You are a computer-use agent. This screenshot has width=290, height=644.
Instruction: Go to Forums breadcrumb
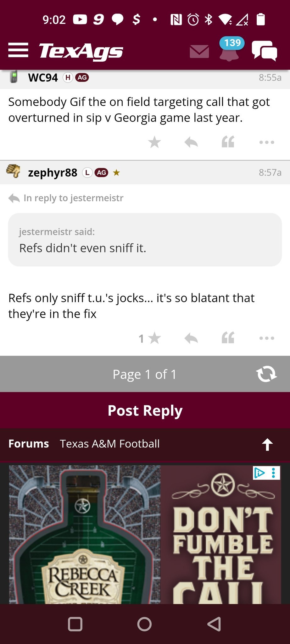tap(29, 444)
